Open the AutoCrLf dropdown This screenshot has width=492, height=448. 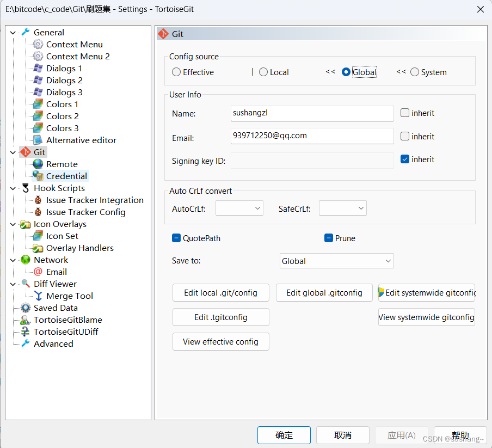(x=239, y=208)
